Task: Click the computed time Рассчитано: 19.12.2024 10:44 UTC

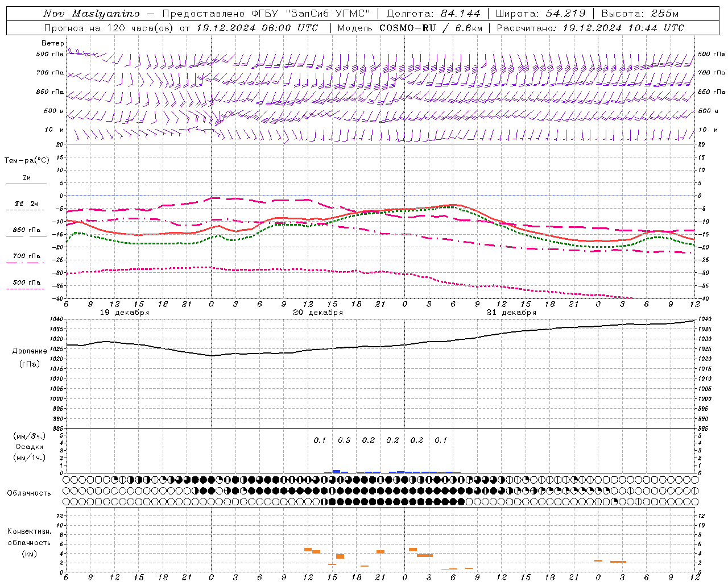Action: point(590,28)
